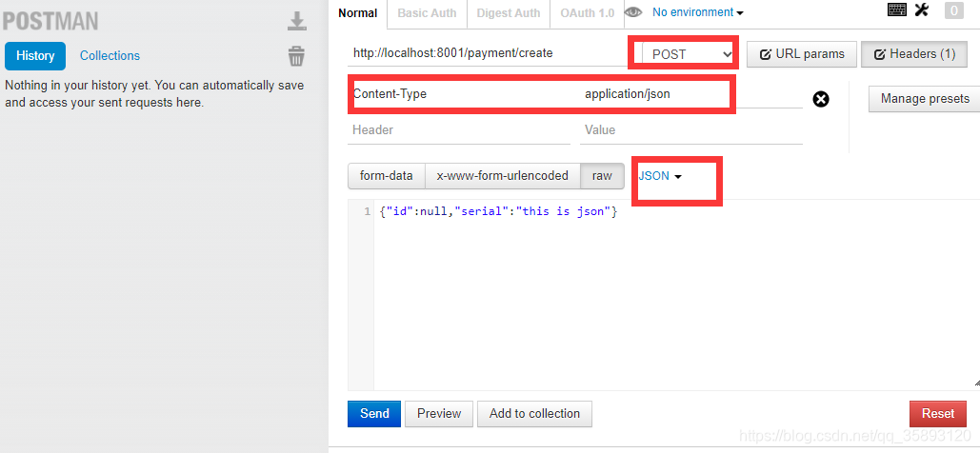Open keyboard shortcuts icon
The height and width of the screenshot is (453, 980).
click(897, 10)
